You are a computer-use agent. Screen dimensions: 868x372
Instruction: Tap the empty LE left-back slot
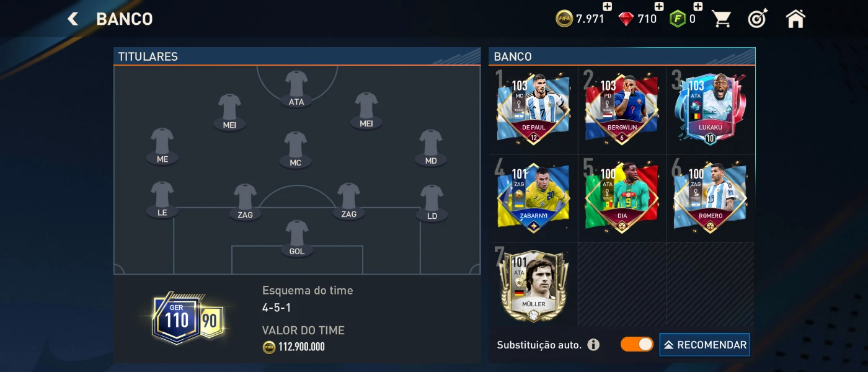(162, 200)
